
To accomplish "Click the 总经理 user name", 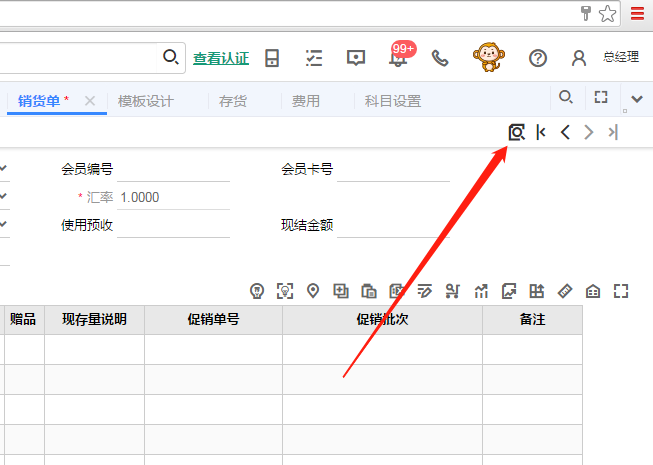I will [621, 57].
